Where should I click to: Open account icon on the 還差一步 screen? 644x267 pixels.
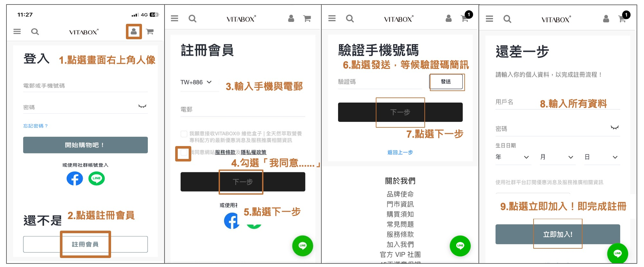click(606, 19)
